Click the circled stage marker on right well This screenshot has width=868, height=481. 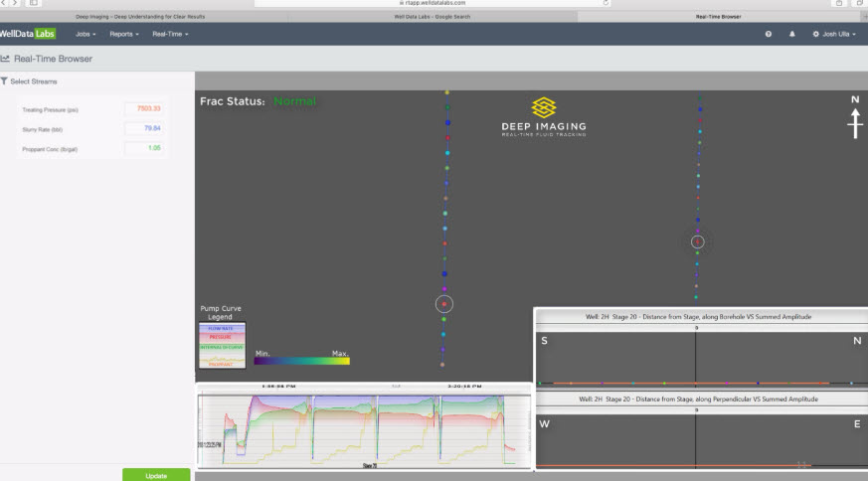698,241
